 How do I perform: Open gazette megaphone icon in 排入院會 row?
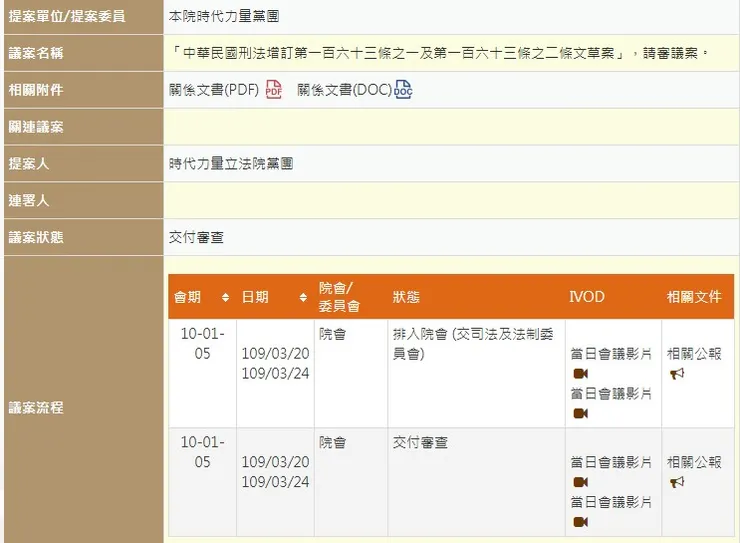click(677, 374)
